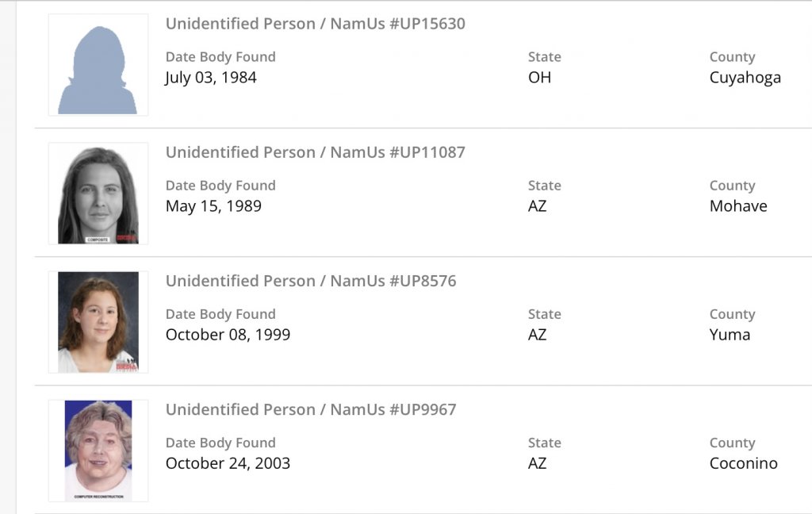Click the AZ state in the Mohave row
The width and height of the screenshot is (812, 514).
[537, 206]
